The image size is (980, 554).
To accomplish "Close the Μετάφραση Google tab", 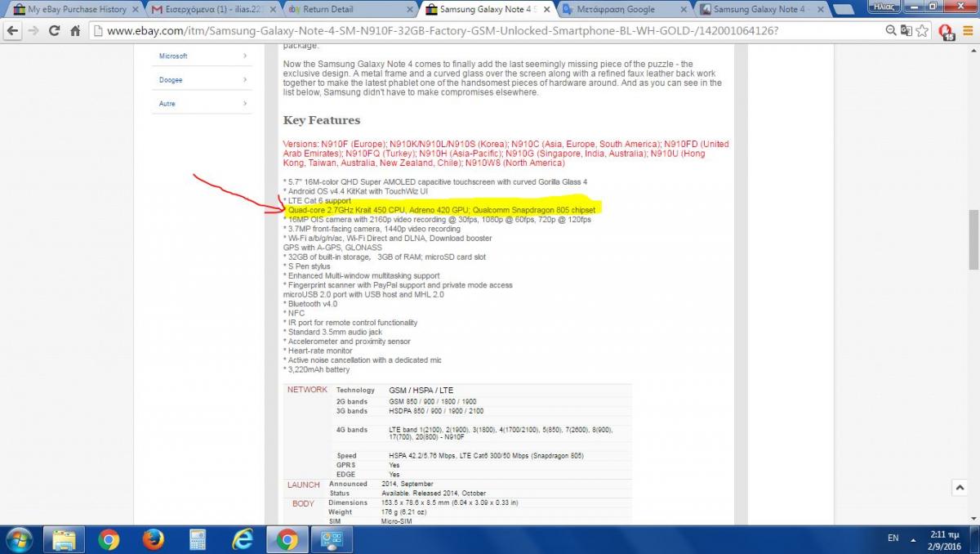I will [683, 10].
